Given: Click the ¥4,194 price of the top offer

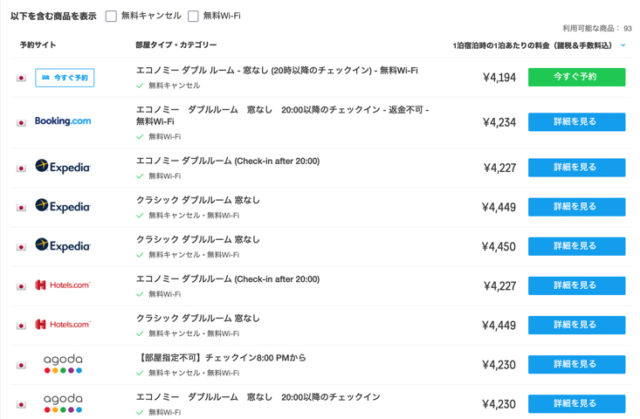Looking at the screenshot, I should [499, 78].
